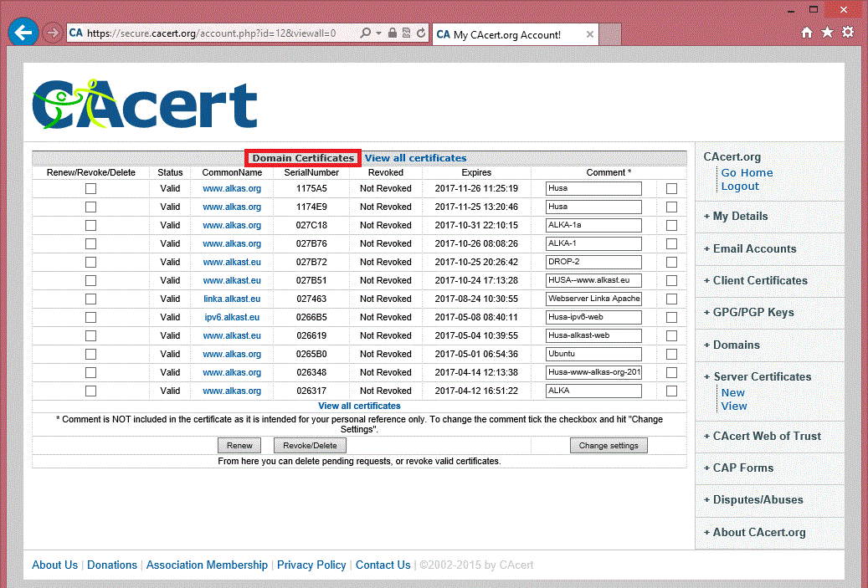Click the Logout link in sidebar
The image size is (868, 588).
click(x=740, y=187)
